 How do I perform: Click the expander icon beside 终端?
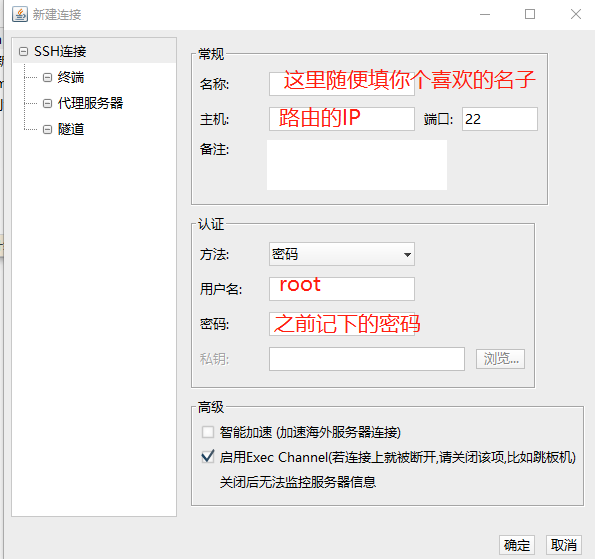(47, 77)
